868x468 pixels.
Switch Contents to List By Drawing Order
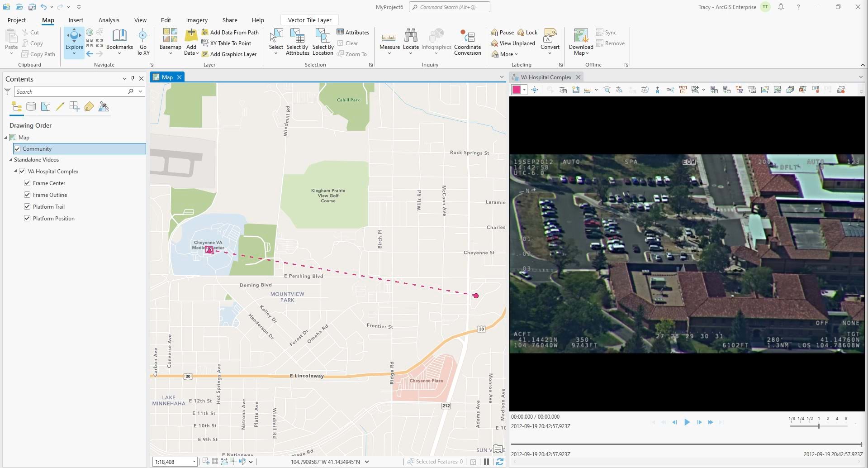click(x=17, y=107)
